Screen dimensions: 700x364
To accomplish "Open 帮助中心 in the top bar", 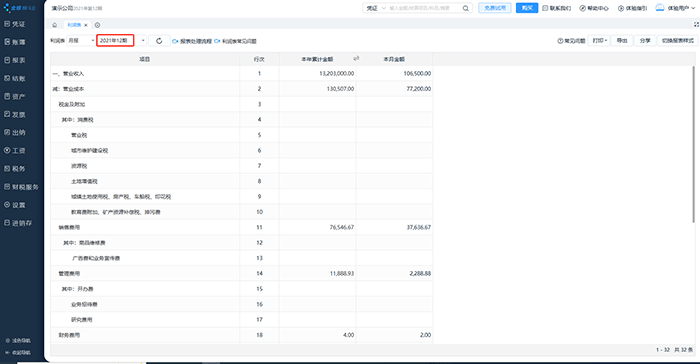I will click(594, 8).
